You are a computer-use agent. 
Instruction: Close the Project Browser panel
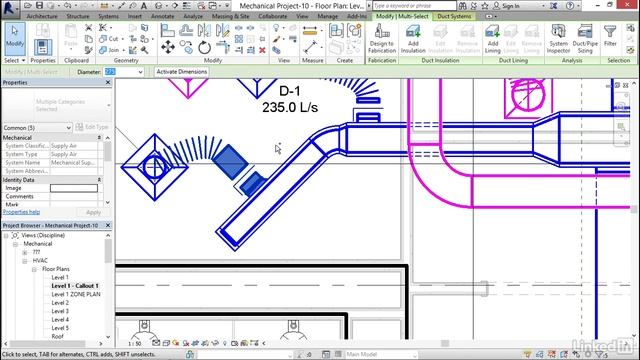pos(108,225)
